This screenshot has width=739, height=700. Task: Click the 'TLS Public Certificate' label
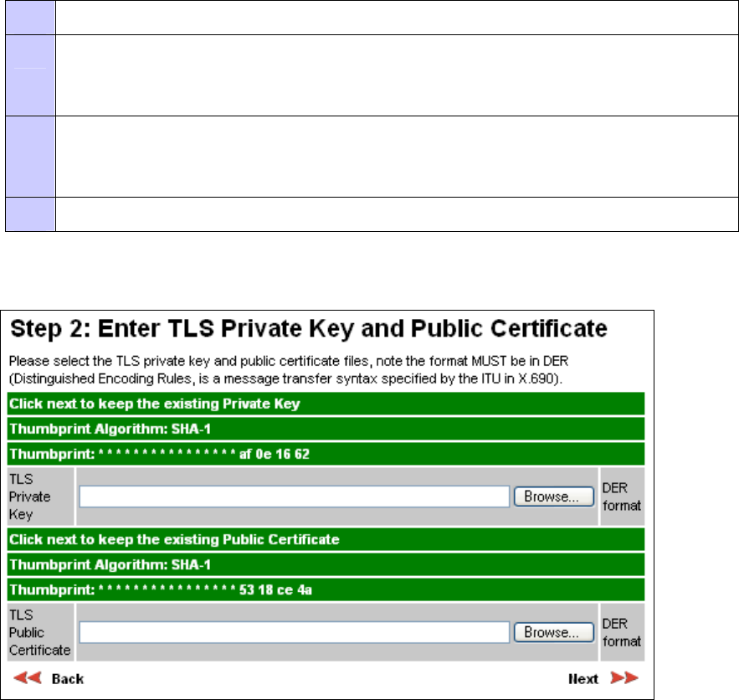coord(39,632)
